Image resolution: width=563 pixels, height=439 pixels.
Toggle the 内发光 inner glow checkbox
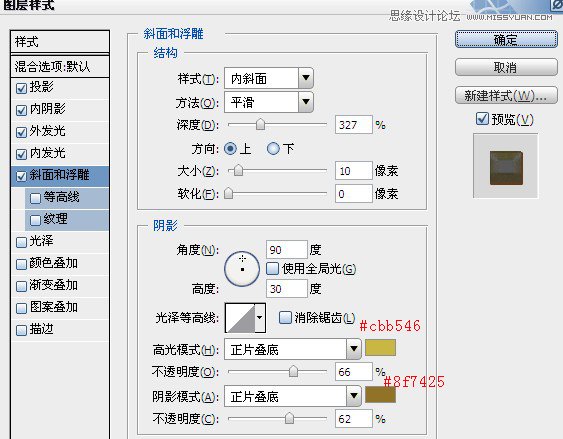(x=22, y=154)
